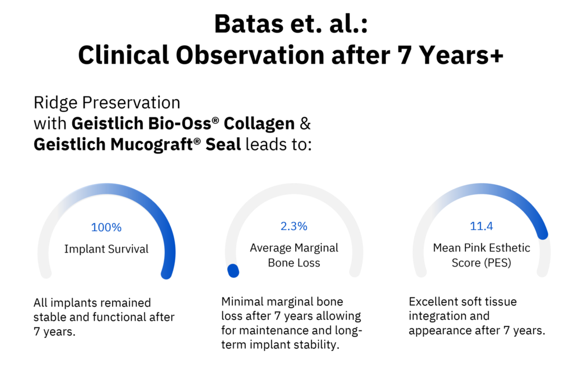
Task: Click the blue end of Implant Survival gauge
Action: coord(167,273)
